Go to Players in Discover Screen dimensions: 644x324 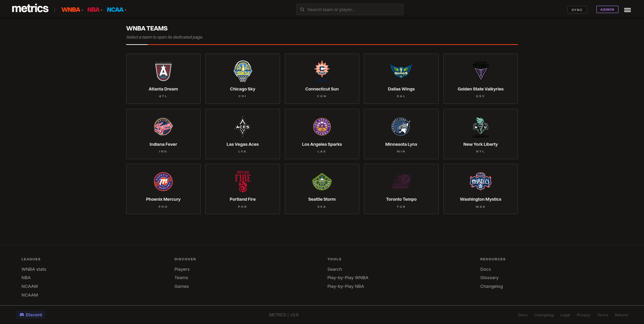click(x=182, y=269)
